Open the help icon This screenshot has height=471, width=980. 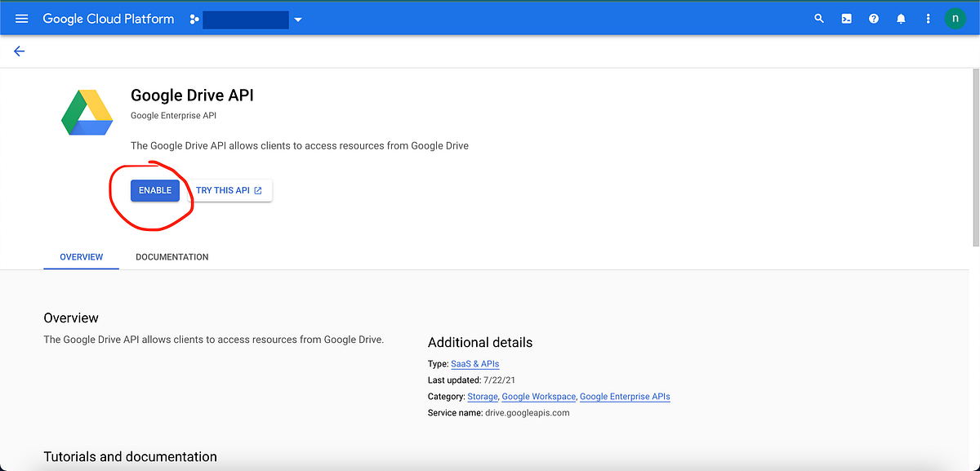(x=873, y=18)
